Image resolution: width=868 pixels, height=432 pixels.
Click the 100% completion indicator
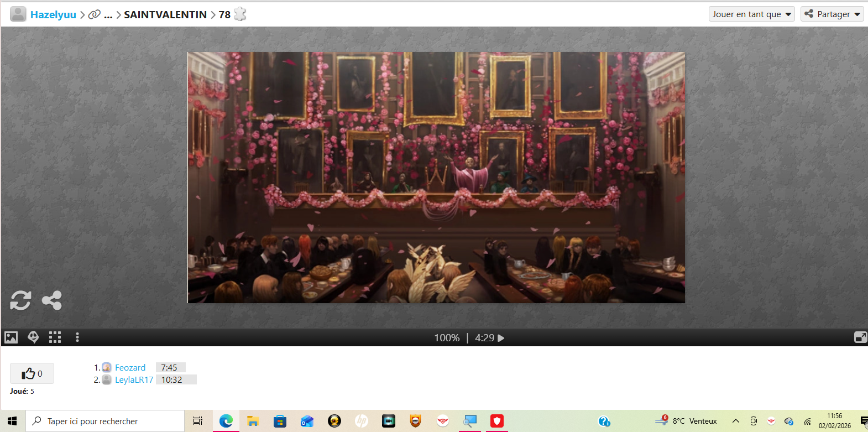447,338
